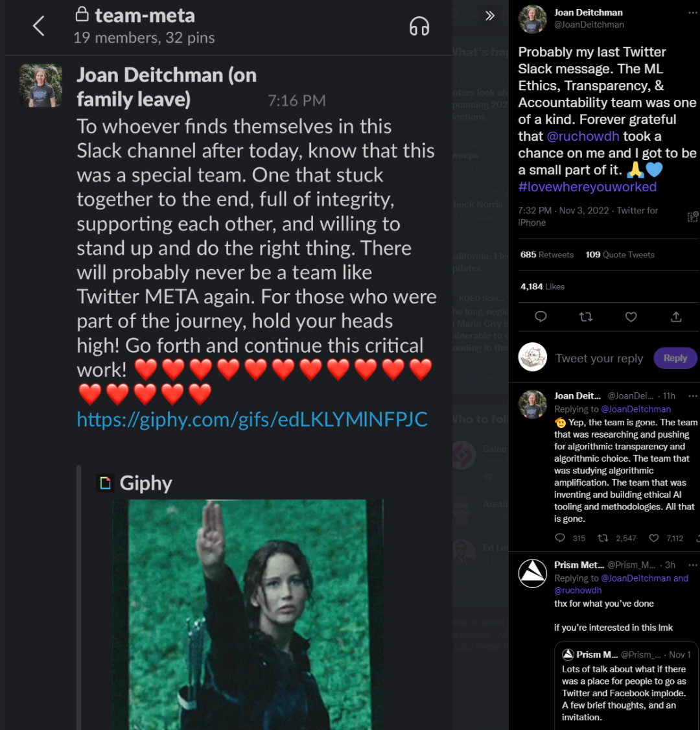This screenshot has height=730, width=700.
Task: Open more options on Joan Deitchman's main tweet
Action: [693, 12]
